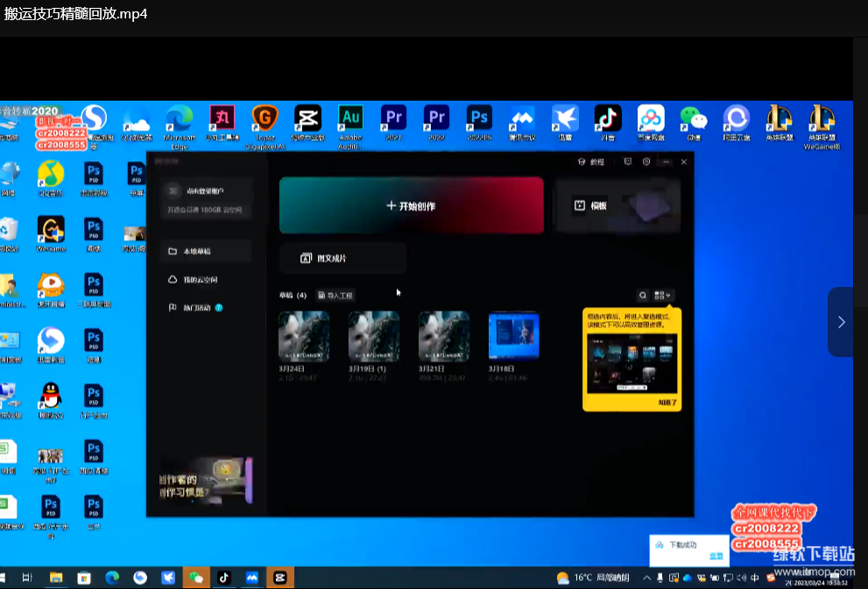Click the 图文成片 text-to-video button

tap(342, 258)
